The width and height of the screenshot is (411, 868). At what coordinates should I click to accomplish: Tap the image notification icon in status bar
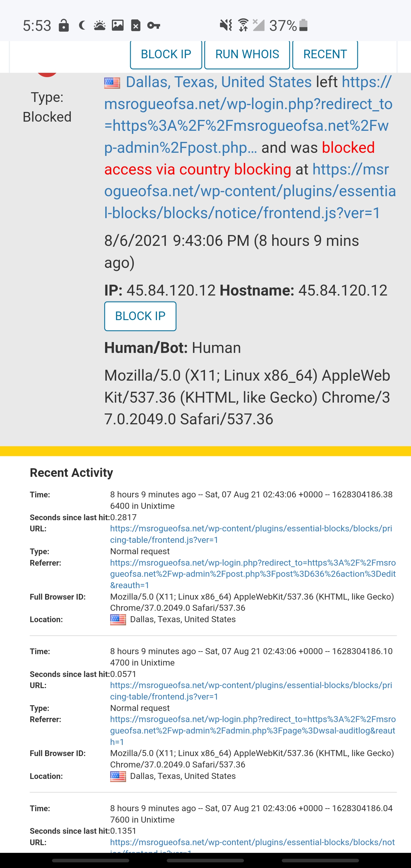pyautogui.click(x=118, y=25)
